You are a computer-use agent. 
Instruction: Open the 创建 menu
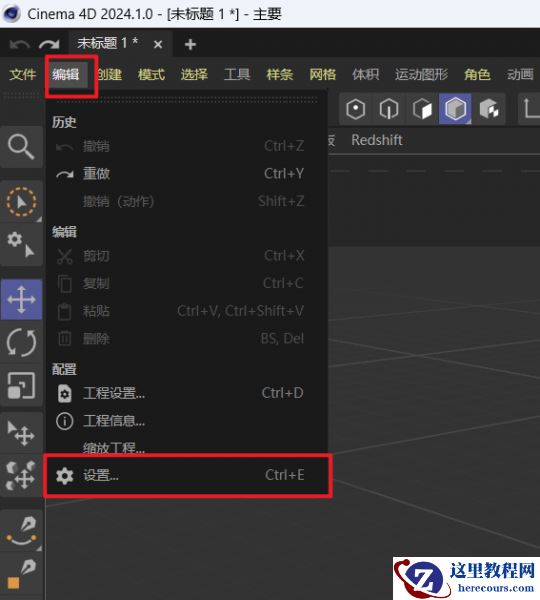click(x=110, y=74)
